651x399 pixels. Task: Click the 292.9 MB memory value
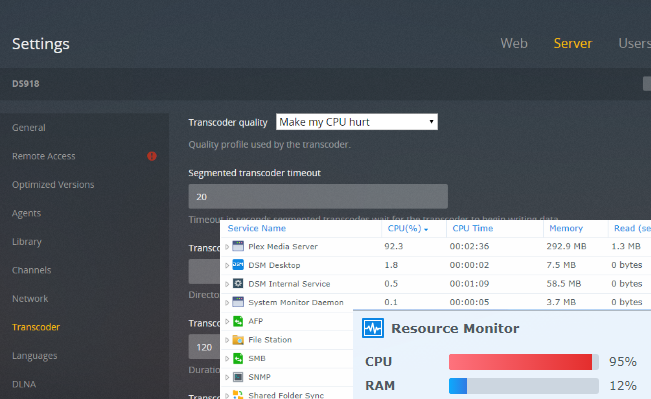[x=566, y=246]
